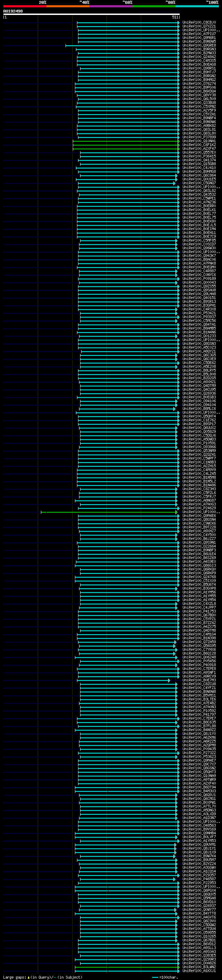Viewport: 222px width, 980px height.
Task: Select hit label UniRef100_P22953
Action: (199, 883)
